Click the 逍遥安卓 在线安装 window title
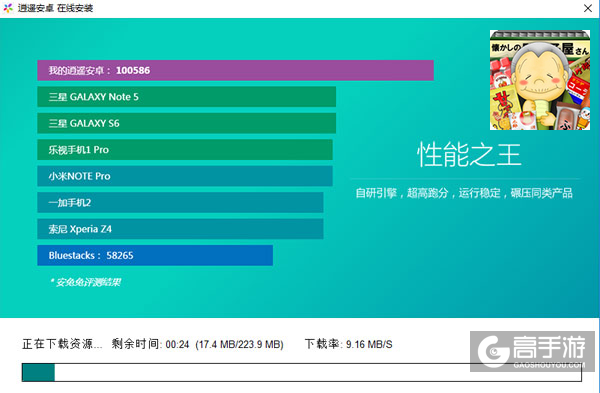Viewport: 600px width, 393px height. [55, 8]
